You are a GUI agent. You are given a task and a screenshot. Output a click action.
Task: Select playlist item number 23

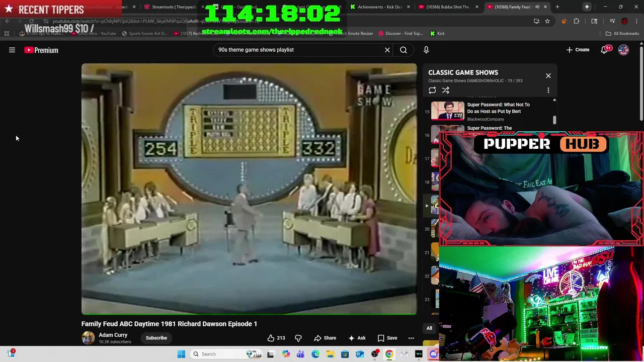tap(432, 300)
